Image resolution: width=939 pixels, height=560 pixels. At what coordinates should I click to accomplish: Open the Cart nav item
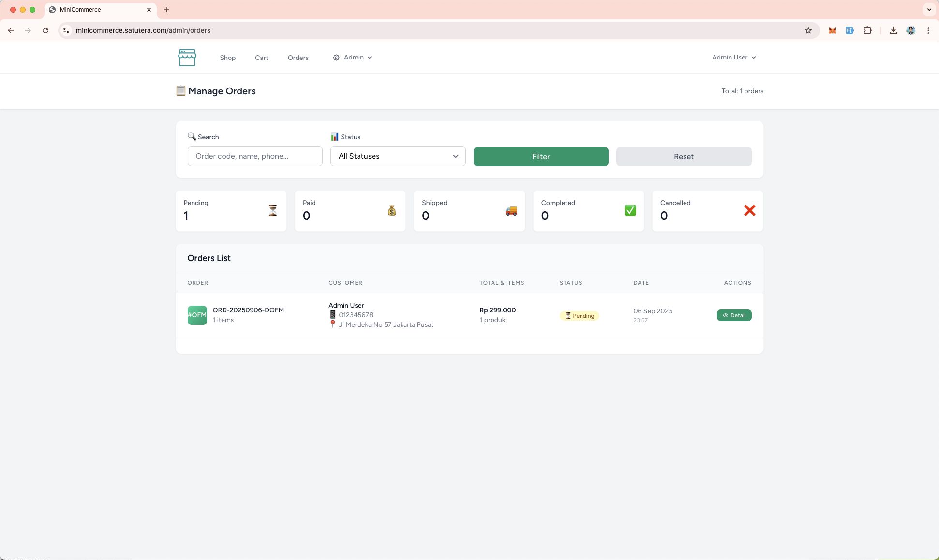261,58
